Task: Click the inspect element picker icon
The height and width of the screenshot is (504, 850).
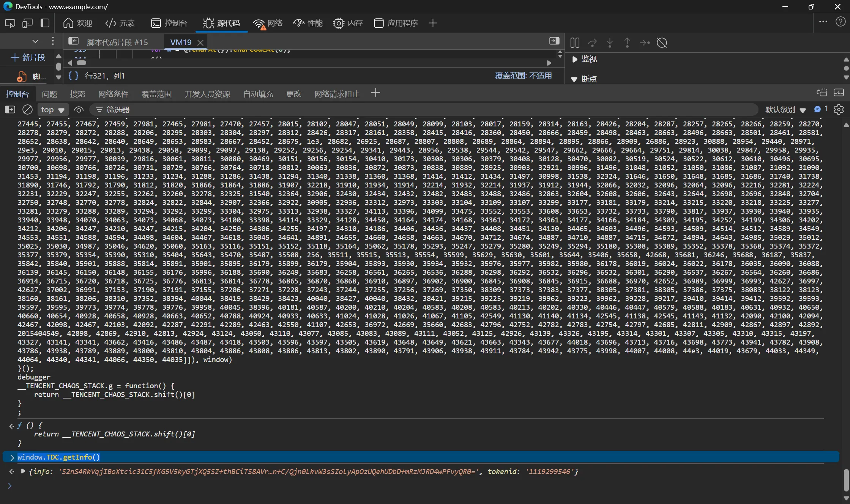Action: (10, 23)
